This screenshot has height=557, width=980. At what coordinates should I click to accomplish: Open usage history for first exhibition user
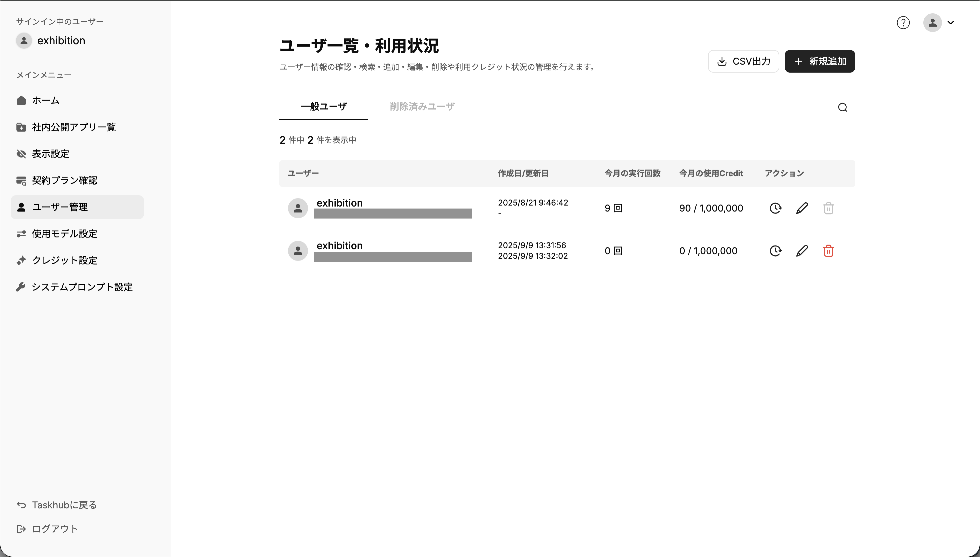(775, 208)
